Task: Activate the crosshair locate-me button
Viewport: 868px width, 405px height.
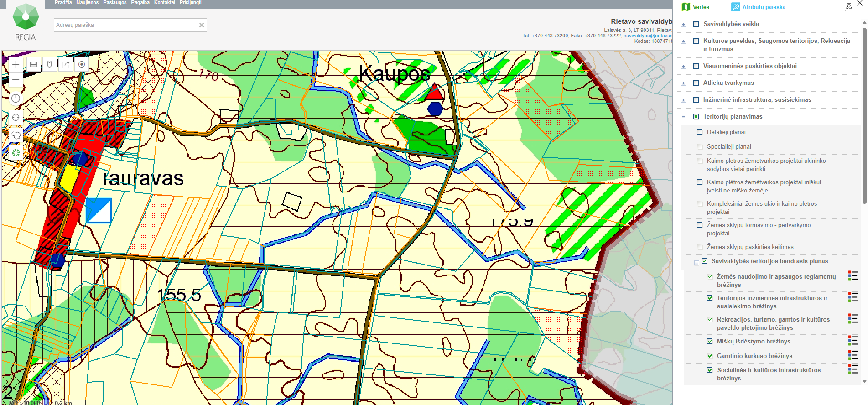Action: point(16,118)
